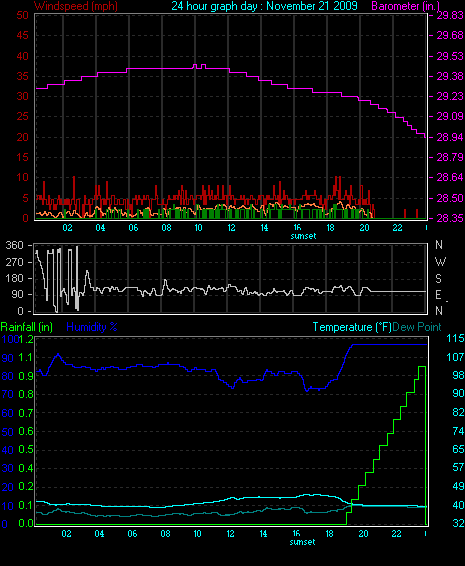Screen dimensions: 465x566
Task: Click the green 0.0 rainfall axis value
Action: click(x=26, y=523)
